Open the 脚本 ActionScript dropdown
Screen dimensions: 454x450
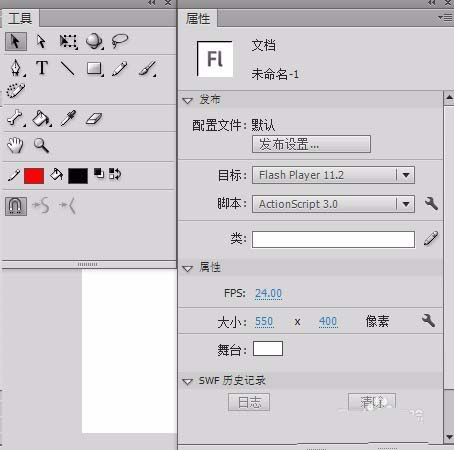[x=333, y=204]
